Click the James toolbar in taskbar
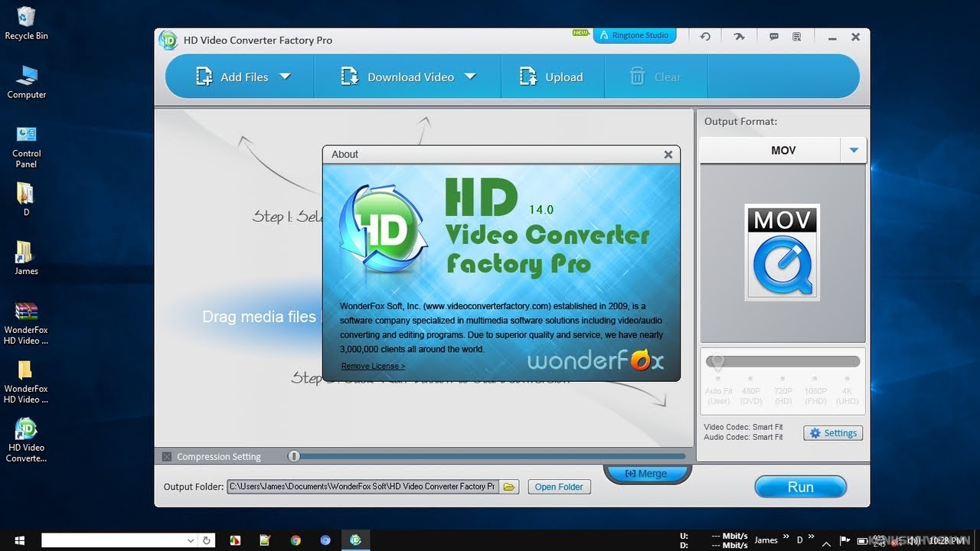The height and width of the screenshot is (551, 980). tap(766, 540)
